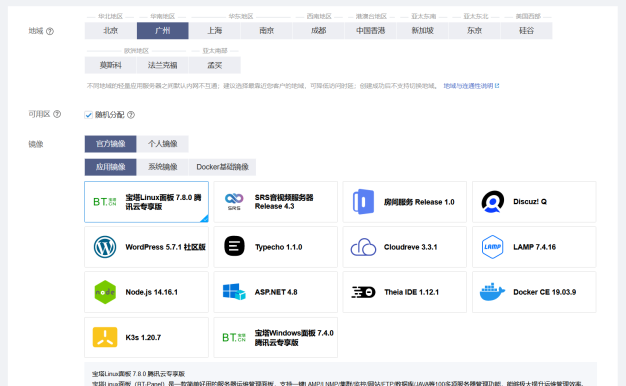This screenshot has width=626, height=386.
Task: Choose SRS音视频服务器 Release 4.3 image
Action: click(275, 202)
